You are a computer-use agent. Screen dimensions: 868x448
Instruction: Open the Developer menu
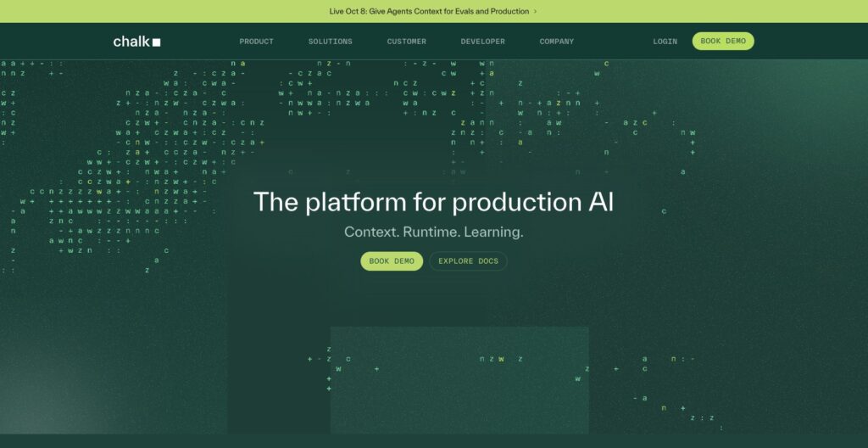pos(482,42)
